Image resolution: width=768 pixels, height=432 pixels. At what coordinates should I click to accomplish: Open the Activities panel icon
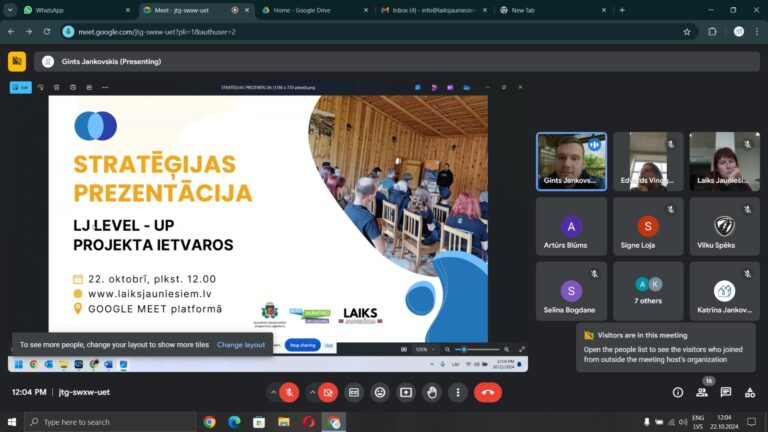749,393
